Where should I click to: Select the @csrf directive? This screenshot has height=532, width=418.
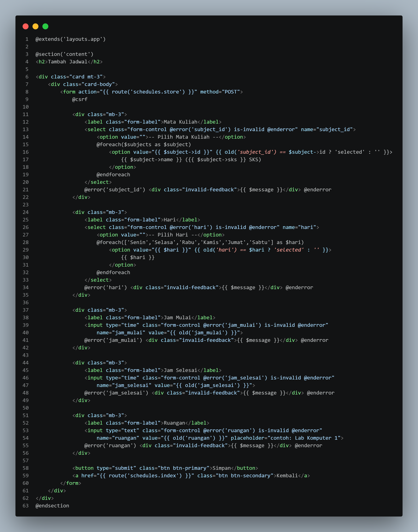(x=80, y=99)
